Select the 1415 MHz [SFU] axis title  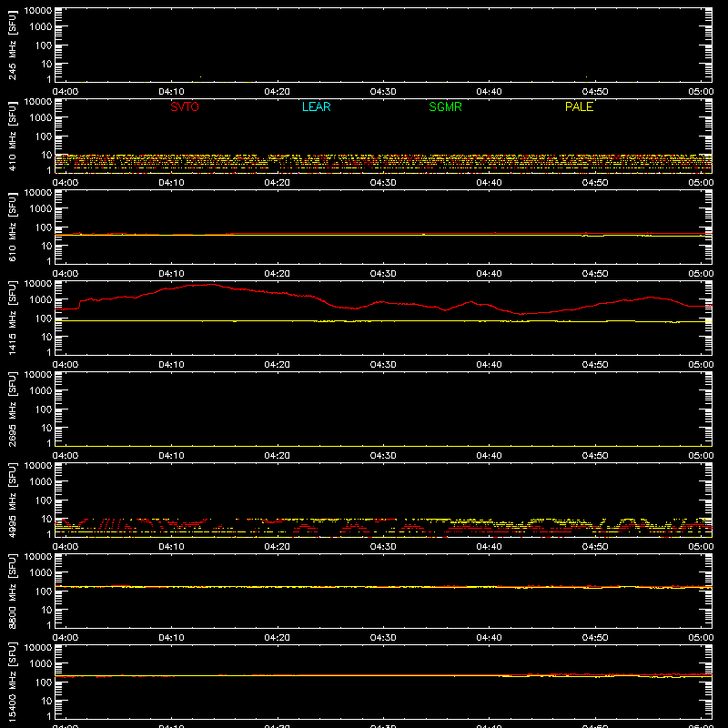pyautogui.click(x=12, y=318)
